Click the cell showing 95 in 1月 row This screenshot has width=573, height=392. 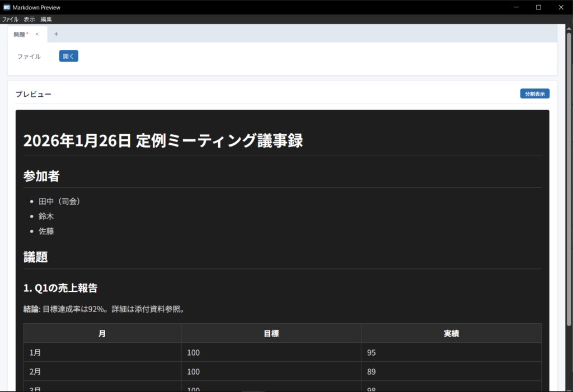pos(372,353)
